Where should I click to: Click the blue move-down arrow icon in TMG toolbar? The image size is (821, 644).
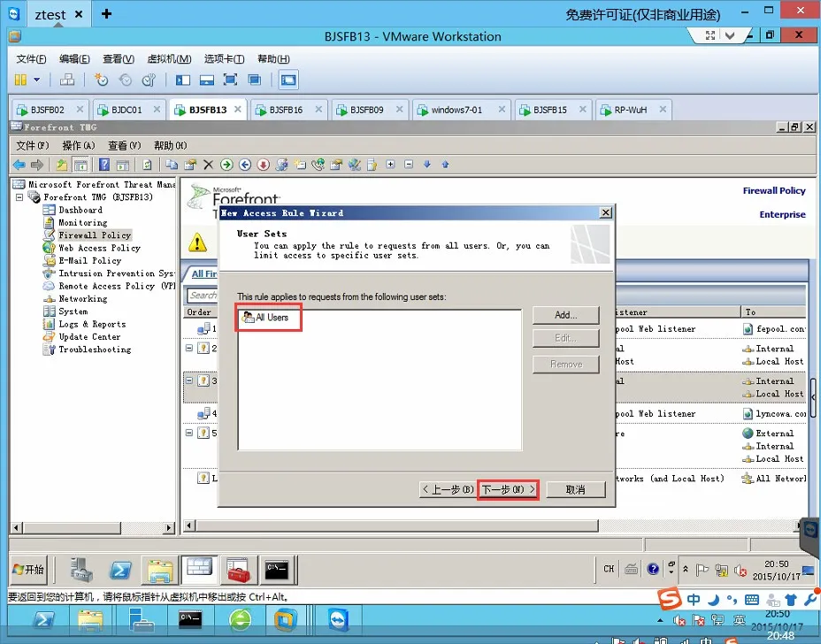tap(427, 165)
